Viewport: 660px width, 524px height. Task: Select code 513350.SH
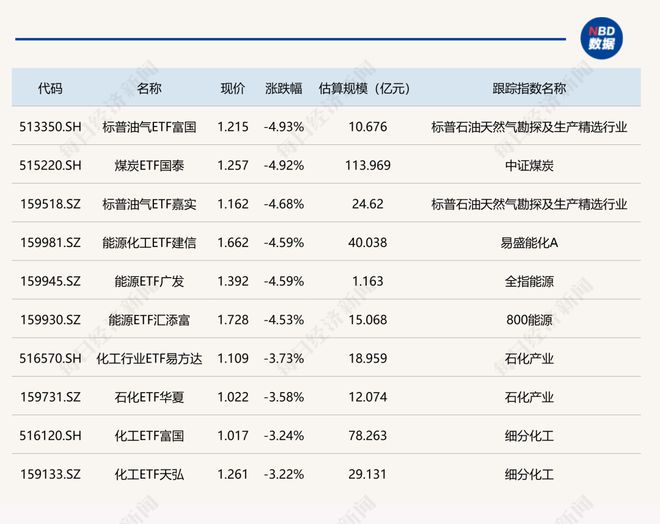click(x=50, y=127)
